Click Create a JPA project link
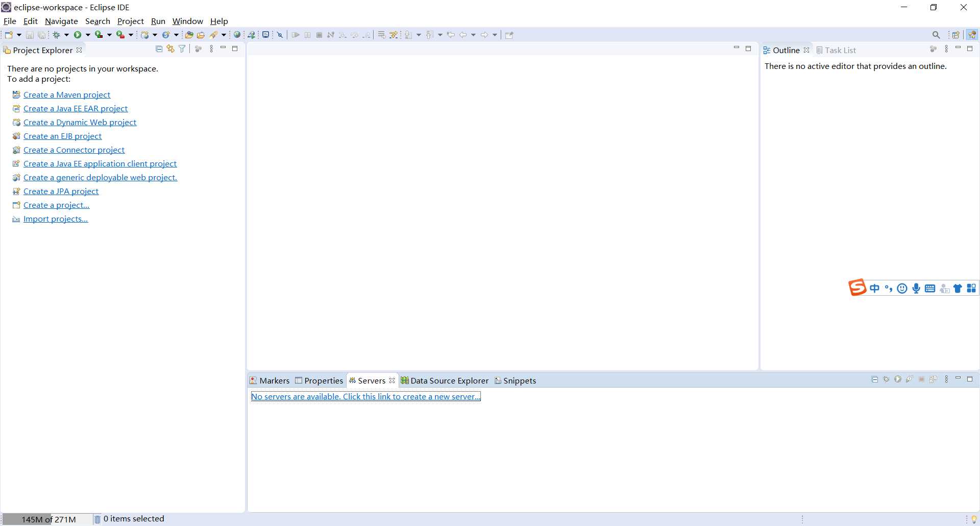980x526 pixels. tap(61, 191)
